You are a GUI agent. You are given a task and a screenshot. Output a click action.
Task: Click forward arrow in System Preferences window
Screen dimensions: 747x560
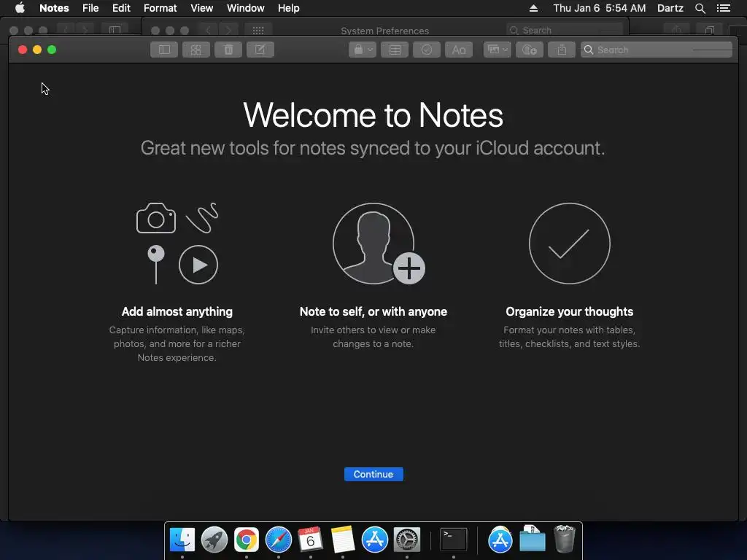(228, 31)
